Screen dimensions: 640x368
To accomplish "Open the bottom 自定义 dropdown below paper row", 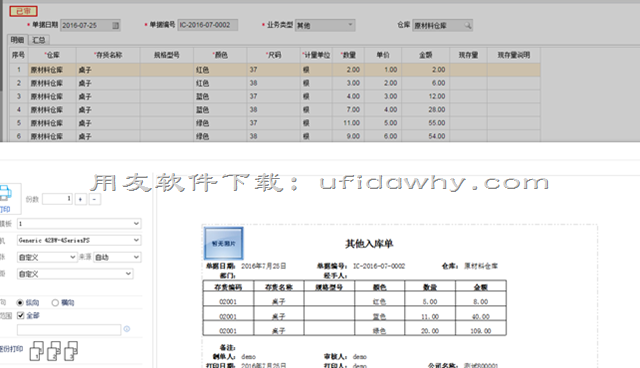I will [x=75, y=274].
